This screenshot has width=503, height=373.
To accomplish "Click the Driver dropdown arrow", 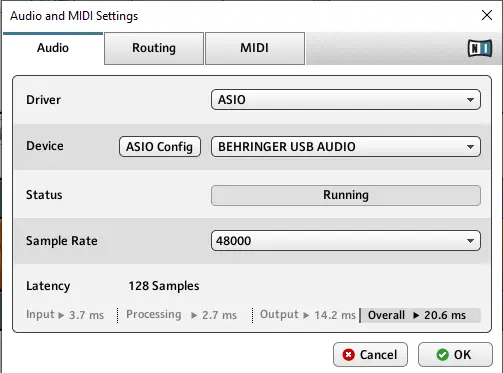I will click(x=470, y=100).
